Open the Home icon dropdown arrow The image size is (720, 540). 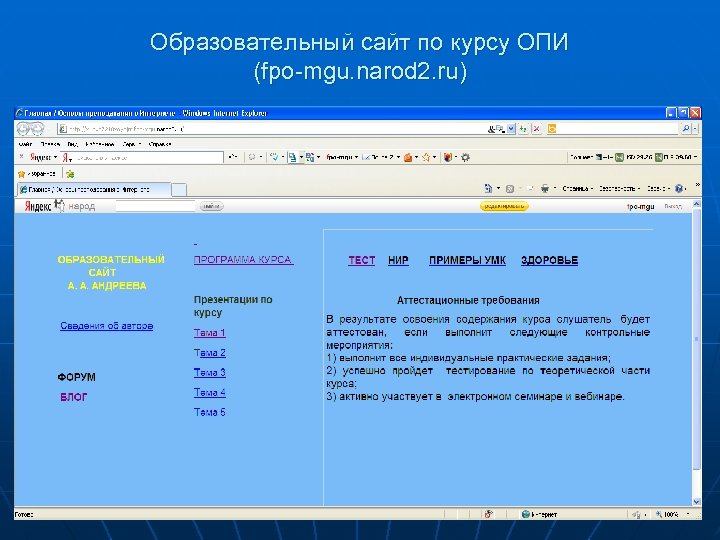[498, 189]
